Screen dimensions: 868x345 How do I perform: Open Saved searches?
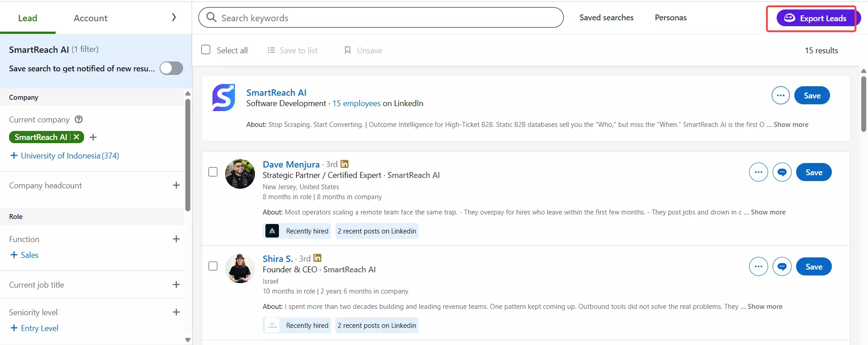point(606,18)
